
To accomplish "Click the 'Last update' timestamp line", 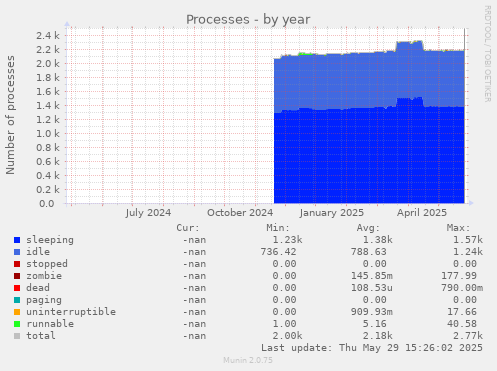I will (372, 348).
